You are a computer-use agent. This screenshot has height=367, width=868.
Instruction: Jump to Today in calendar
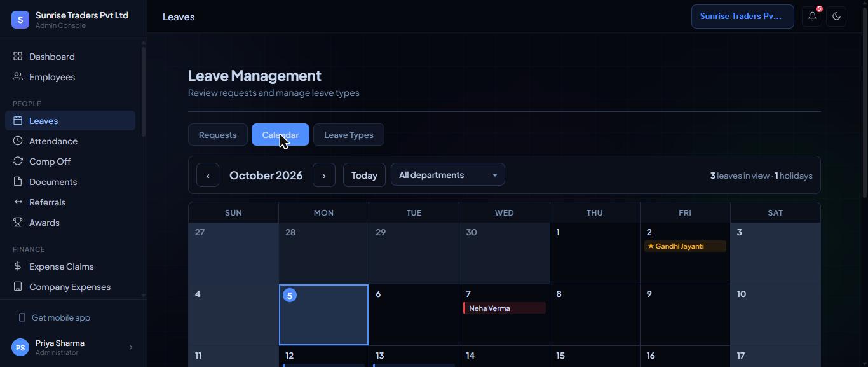pos(364,176)
